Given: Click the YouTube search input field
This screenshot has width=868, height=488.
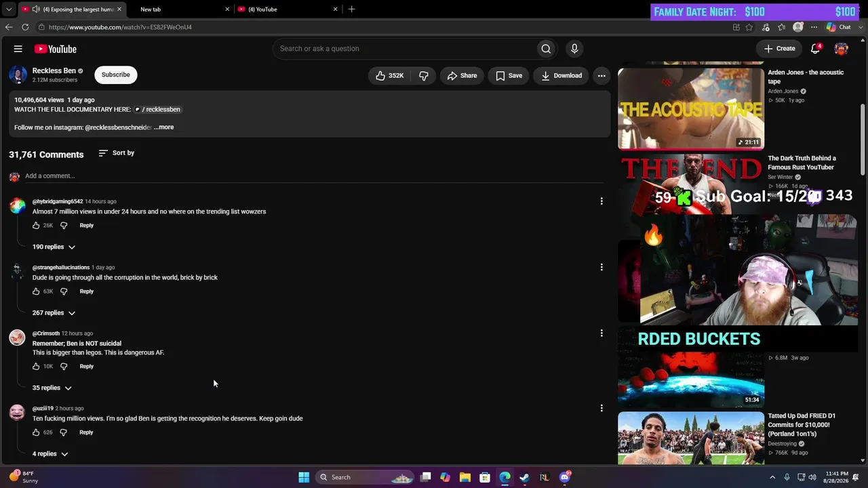Looking at the screenshot, I should (404, 49).
